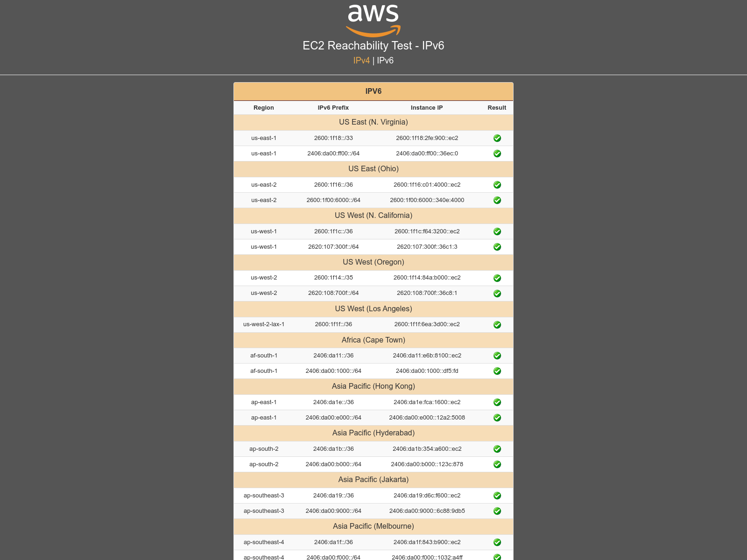Viewport: 747px width, 560px height.
Task: Click the IPV6 table title bar
Action: 373,91
